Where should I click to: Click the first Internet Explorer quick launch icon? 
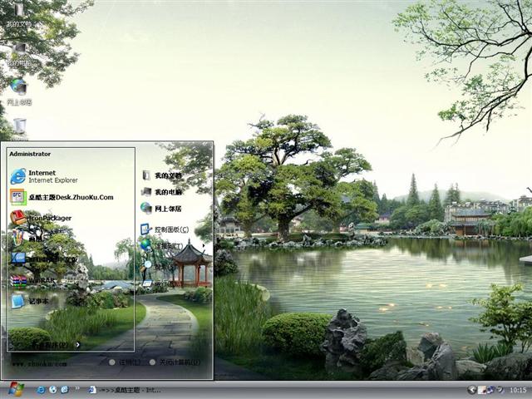pyautogui.click(x=41, y=390)
